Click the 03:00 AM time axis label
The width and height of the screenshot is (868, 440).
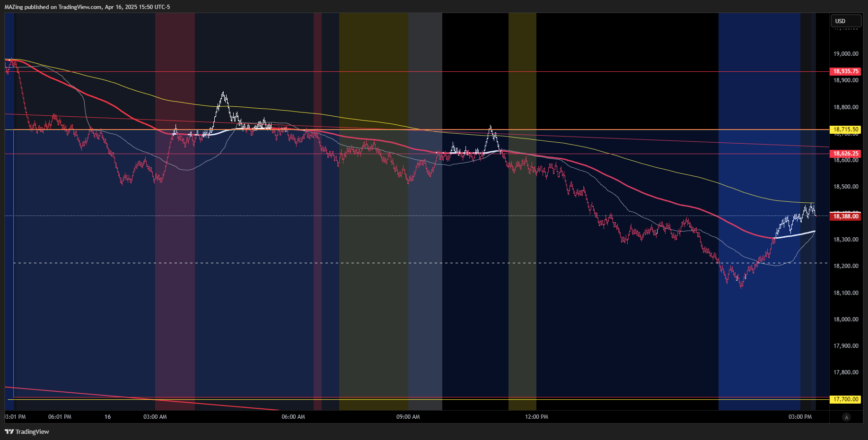[x=155, y=417]
